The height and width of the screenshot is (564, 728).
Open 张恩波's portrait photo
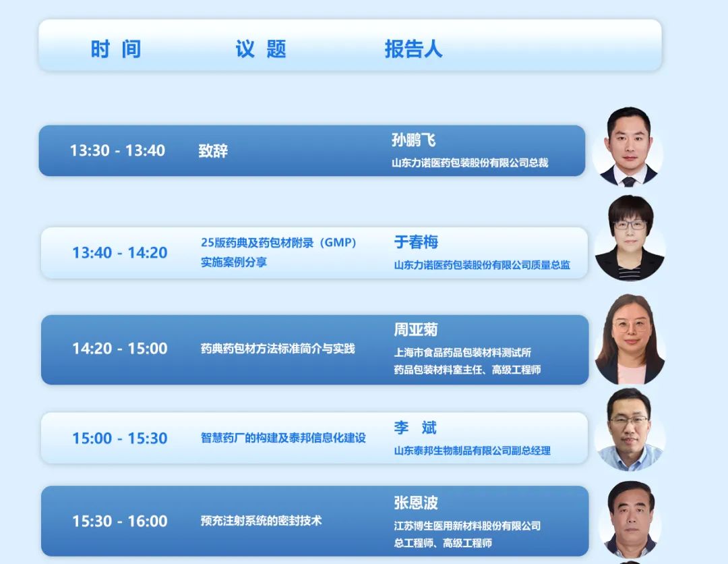[x=631, y=519]
